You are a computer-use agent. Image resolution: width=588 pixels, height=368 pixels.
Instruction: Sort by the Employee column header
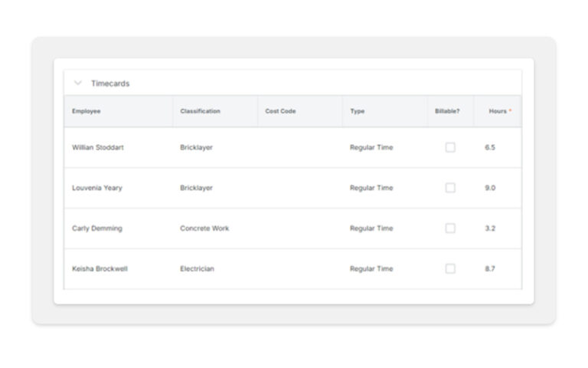coord(87,111)
